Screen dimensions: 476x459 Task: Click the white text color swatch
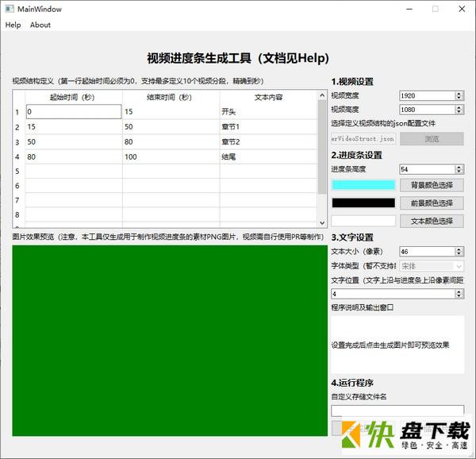pyautogui.click(x=363, y=221)
